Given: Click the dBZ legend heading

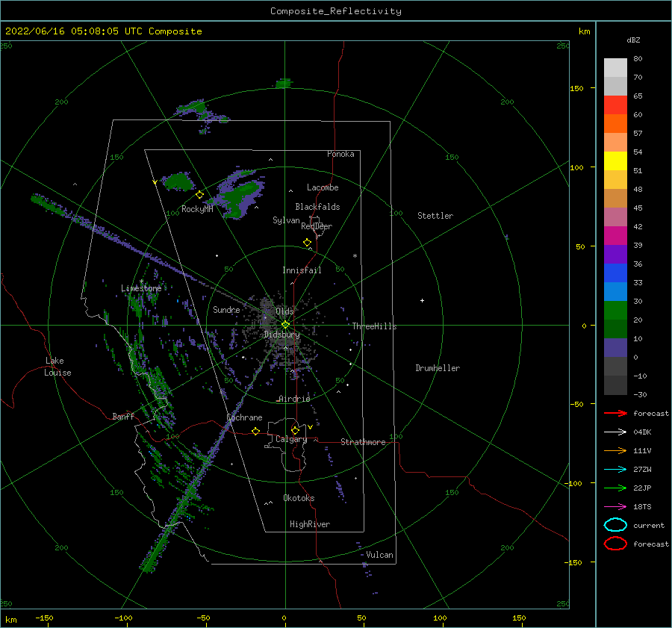Looking at the screenshot, I should pos(633,40).
